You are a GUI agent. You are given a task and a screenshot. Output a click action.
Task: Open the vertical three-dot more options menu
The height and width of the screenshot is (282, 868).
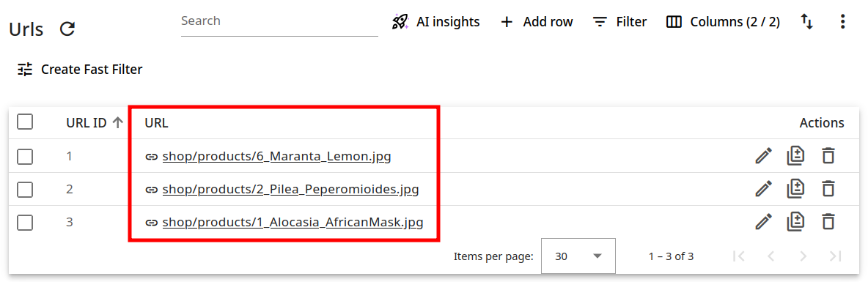842,22
